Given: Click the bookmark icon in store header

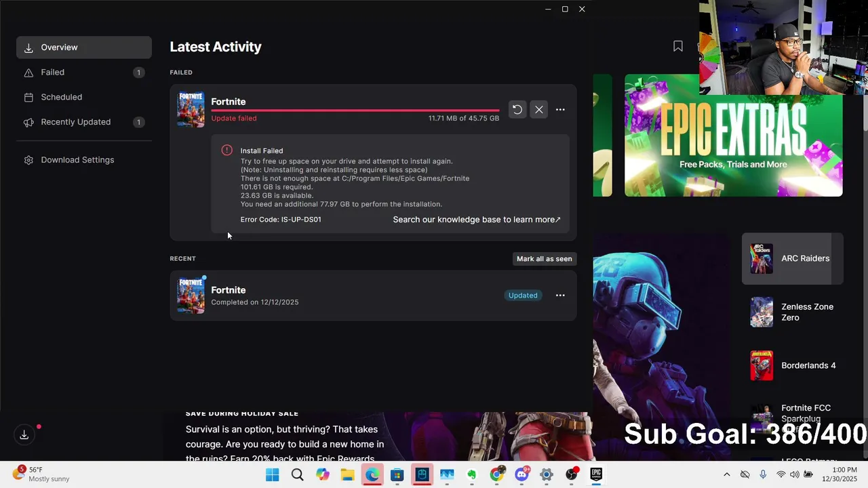Looking at the screenshot, I should 677,46.
